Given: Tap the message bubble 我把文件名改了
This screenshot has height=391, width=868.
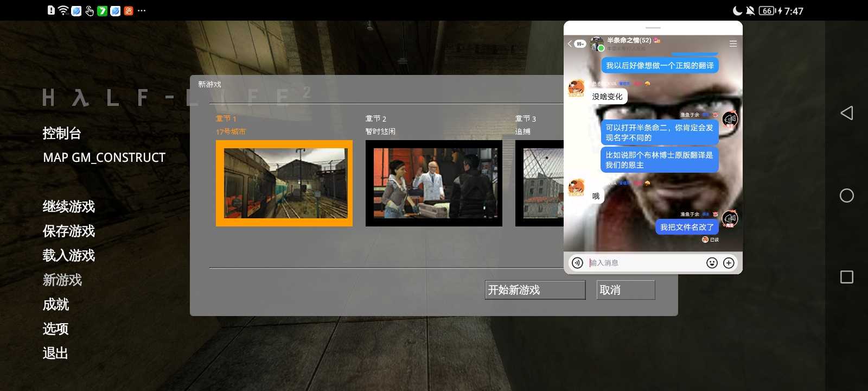Looking at the screenshot, I should coord(687,227).
